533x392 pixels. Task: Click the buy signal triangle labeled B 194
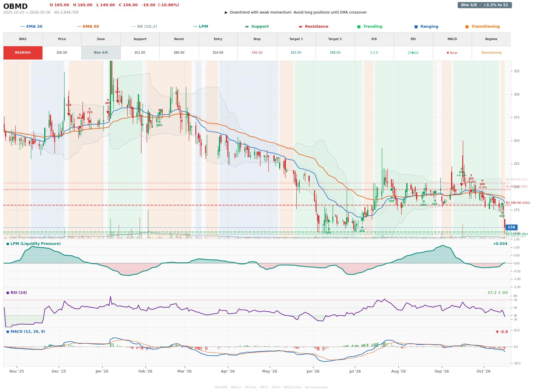[424, 192]
